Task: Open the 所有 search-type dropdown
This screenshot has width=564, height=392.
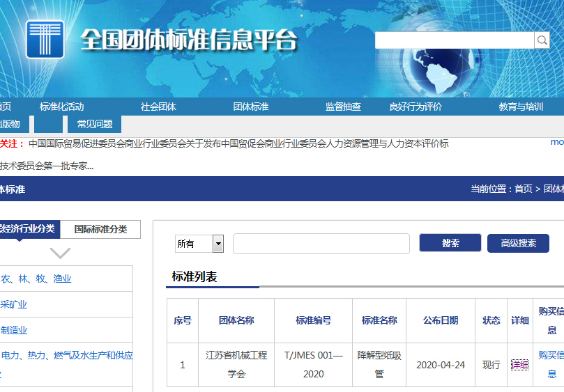Action: (199, 244)
